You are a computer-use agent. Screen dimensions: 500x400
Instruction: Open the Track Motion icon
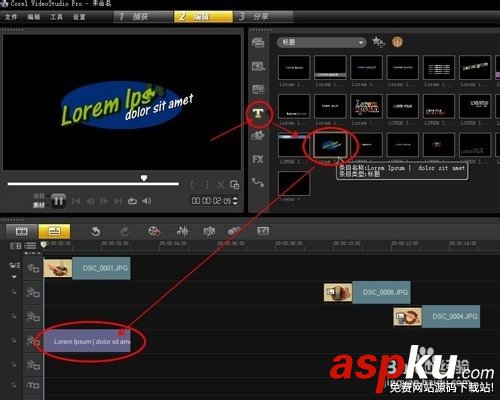coord(234,231)
